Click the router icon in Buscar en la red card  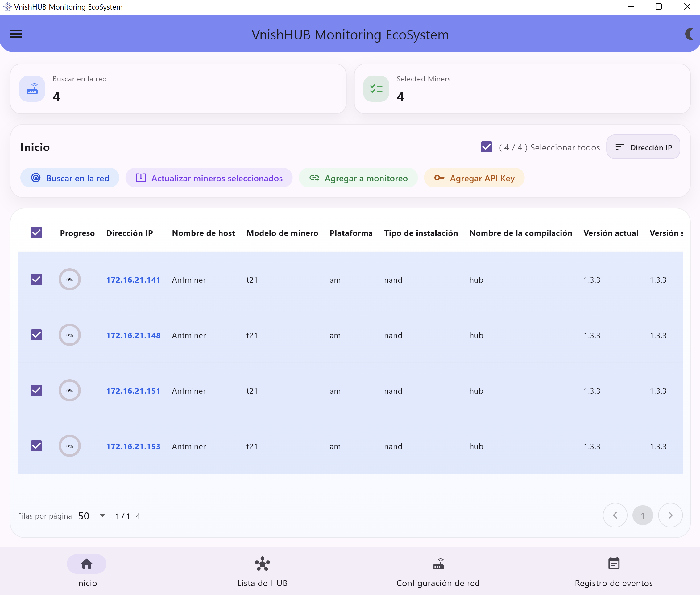32,89
